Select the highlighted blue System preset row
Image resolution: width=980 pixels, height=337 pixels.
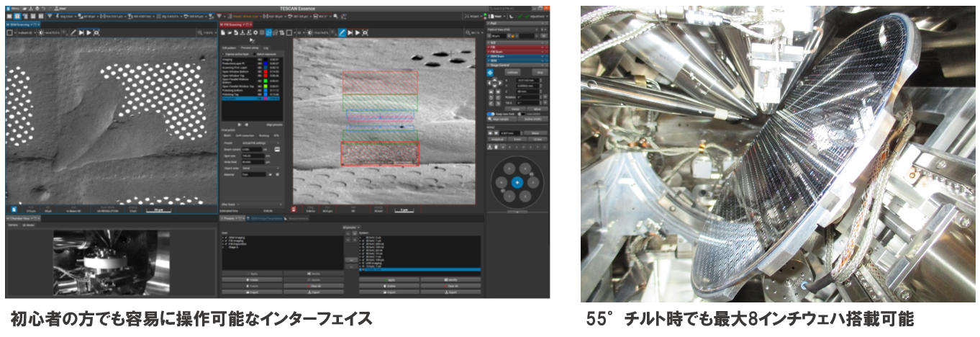pyautogui.click(x=419, y=269)
